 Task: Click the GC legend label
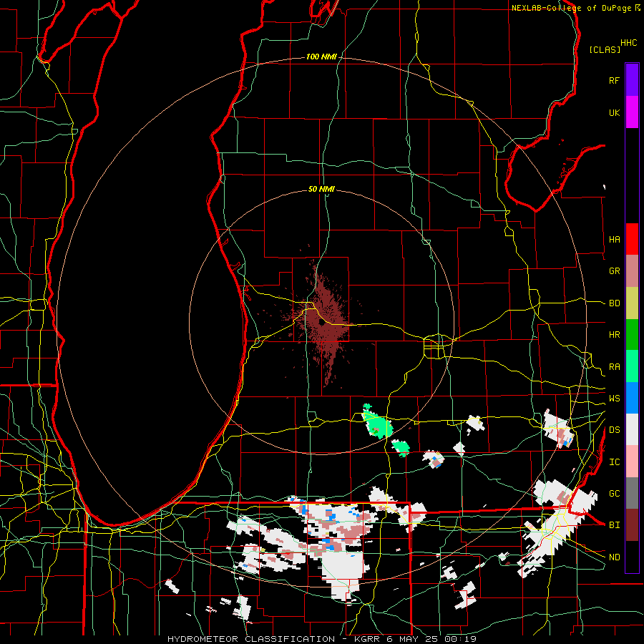click(614, 494)
